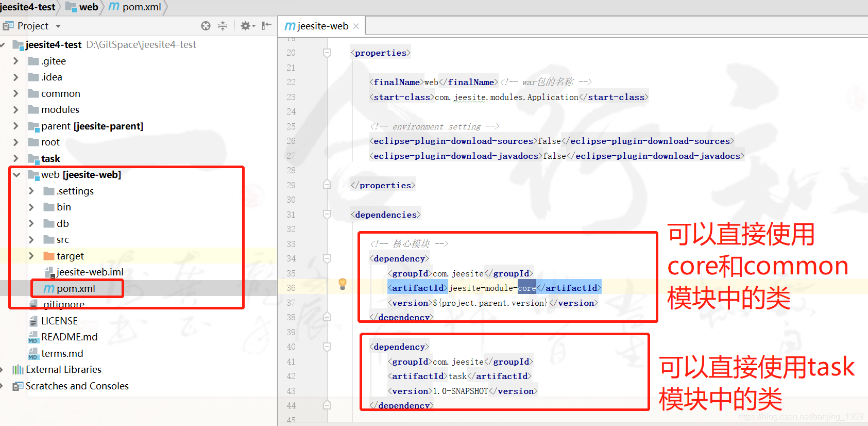Select terms.md file
The image size is (868, 426).
tap(62, 353)
